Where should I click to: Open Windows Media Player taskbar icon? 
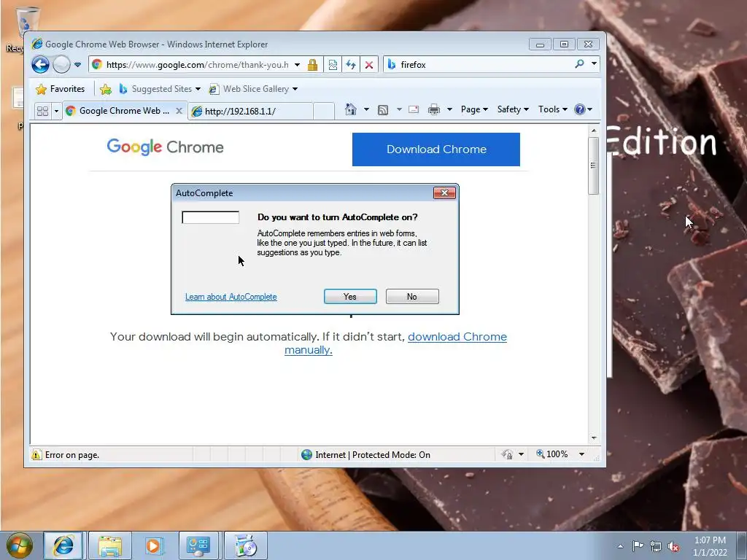coord(153,545)
